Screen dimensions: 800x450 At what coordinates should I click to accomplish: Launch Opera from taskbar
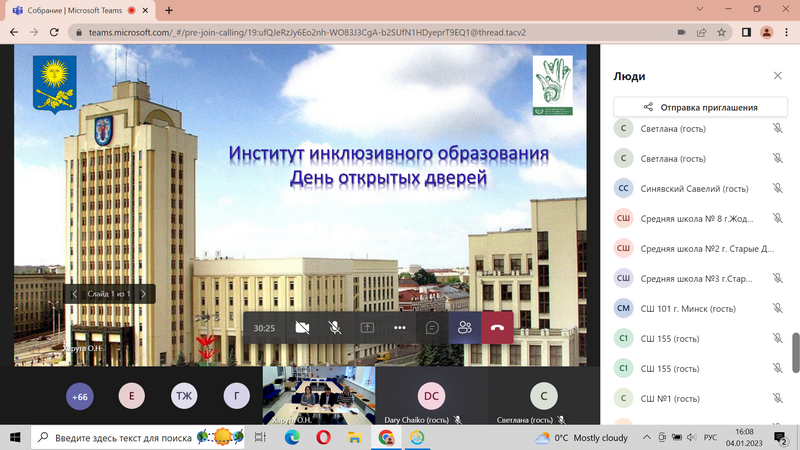click(323, 437)
